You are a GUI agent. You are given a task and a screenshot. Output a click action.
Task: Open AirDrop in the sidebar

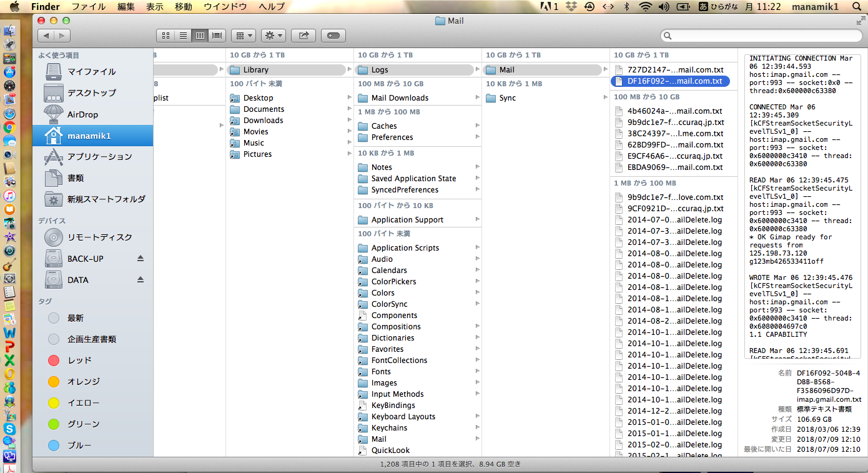pyautogui.click(x=92, y=114)
